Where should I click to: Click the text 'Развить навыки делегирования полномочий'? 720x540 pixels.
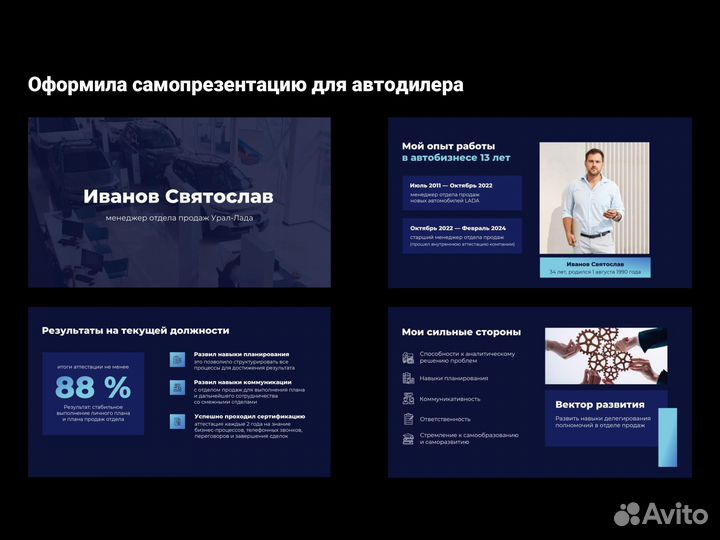click(603, 422)
